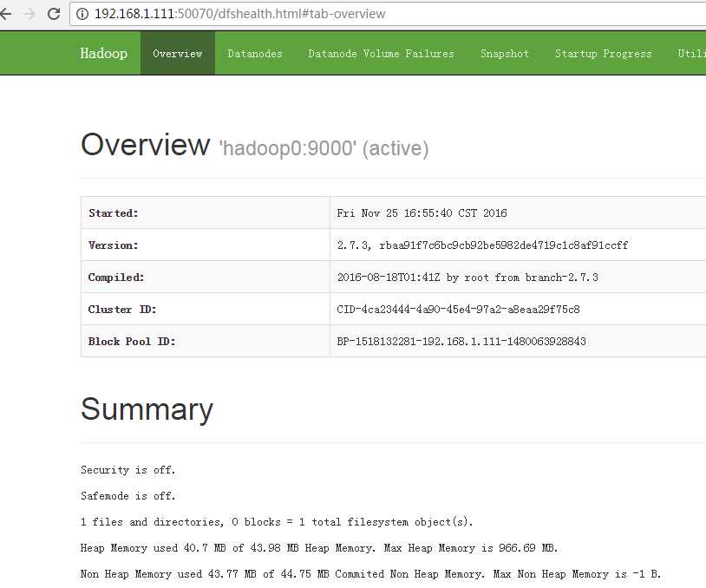Select the Overview tab
This screenshot has height=588, width=706.
(178, 54)
